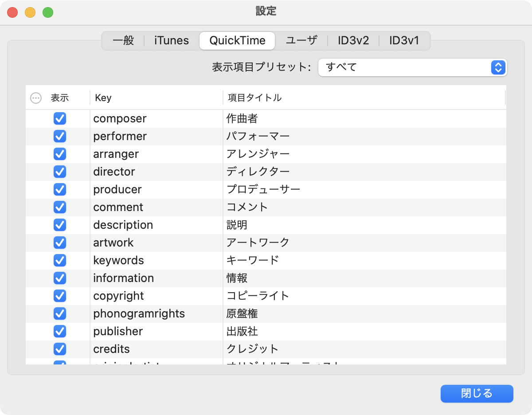Uncheck the keywords row checkbox
532x415 pixels.
[60, 260]
